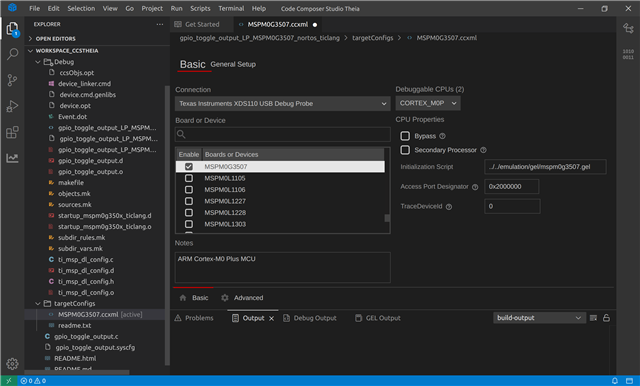Close the Output tab
This screenshot has height=386, width=640.
tap(271, 318)
